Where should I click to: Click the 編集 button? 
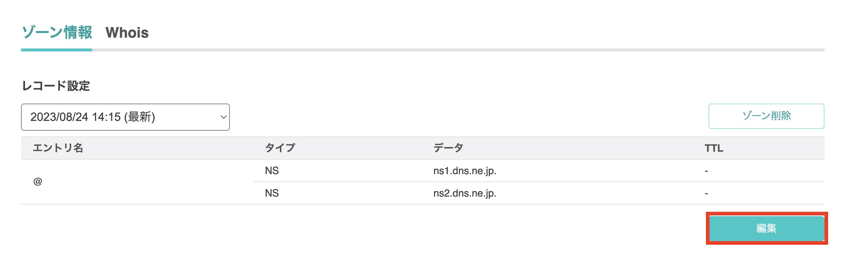[766, 228]
